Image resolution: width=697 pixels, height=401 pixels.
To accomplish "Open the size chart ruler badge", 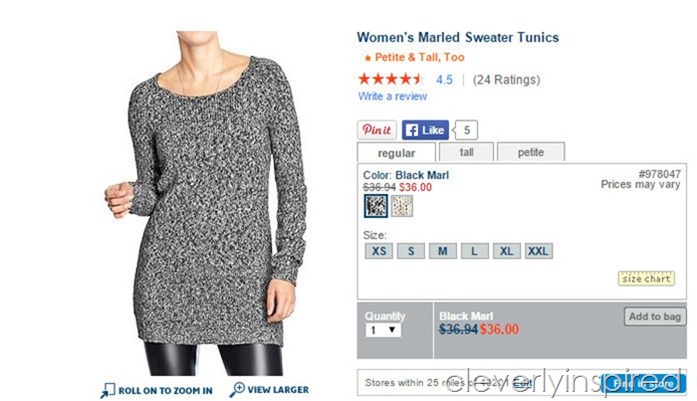I will point(646,279).
